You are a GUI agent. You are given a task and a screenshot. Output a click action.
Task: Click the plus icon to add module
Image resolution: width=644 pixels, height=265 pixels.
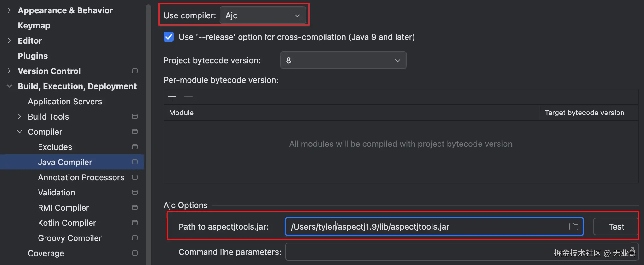click(172, 96)
